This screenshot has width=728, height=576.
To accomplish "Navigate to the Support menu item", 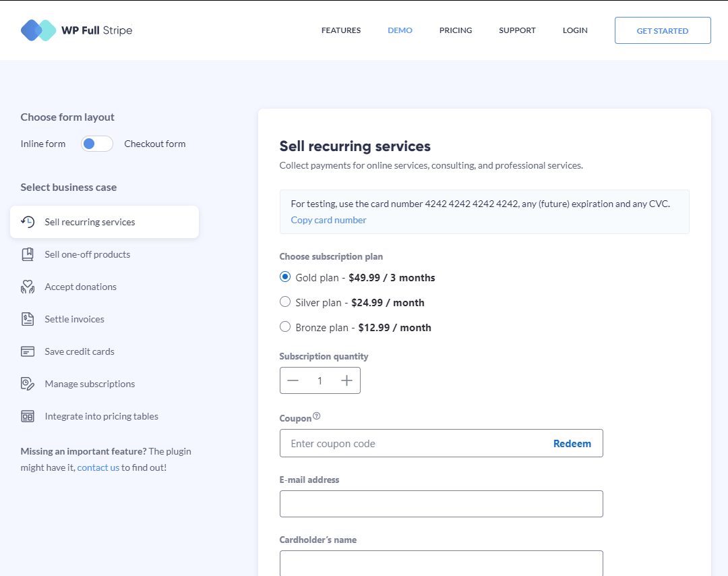I will click(x=517, y=30).
